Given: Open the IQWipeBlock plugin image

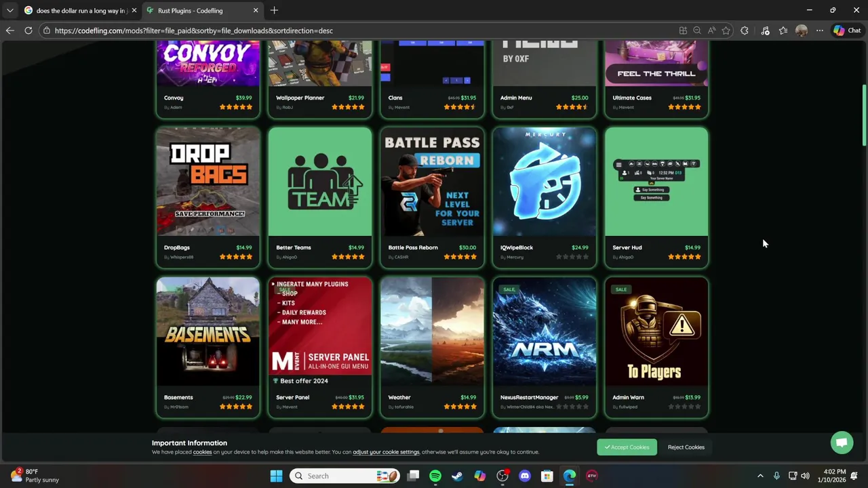Looking at the screenshot, I should click(x=545, y=182).
